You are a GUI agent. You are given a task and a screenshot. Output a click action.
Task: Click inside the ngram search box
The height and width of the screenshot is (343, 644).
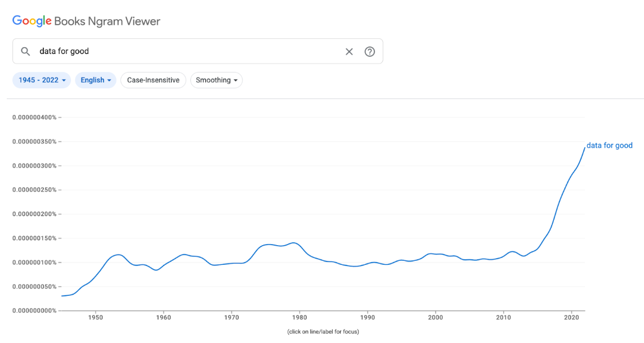click(x=169, y=51)
